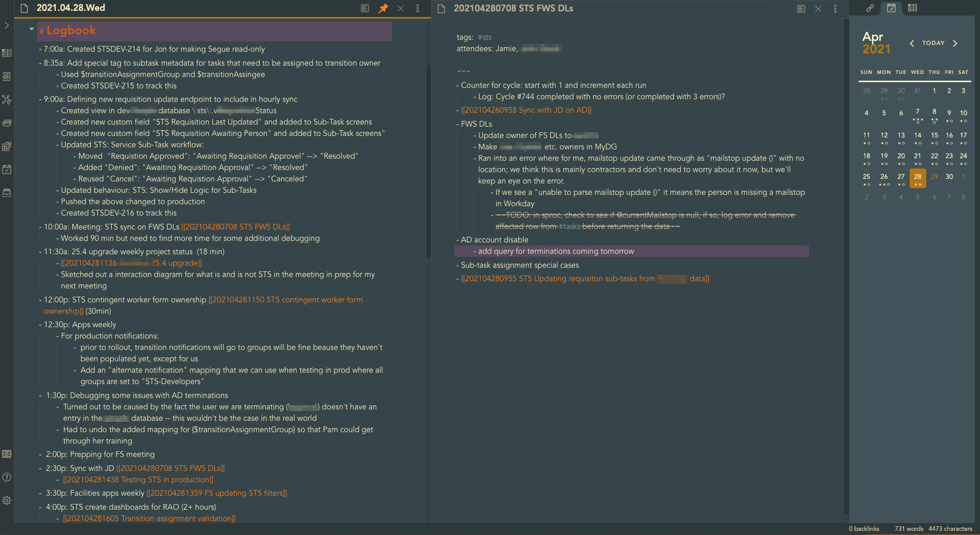Go to the next month with the right chevron
The image size is (980, 535).
pos(956,43)
